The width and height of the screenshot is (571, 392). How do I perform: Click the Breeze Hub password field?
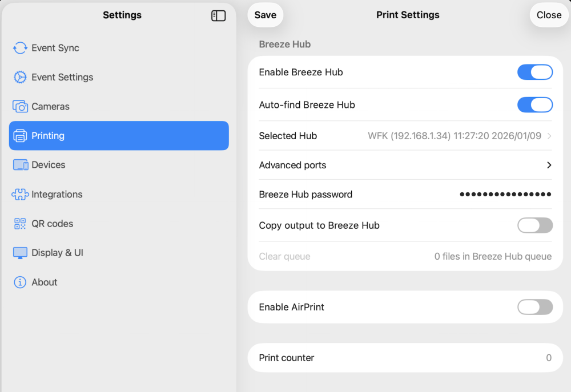505,195
